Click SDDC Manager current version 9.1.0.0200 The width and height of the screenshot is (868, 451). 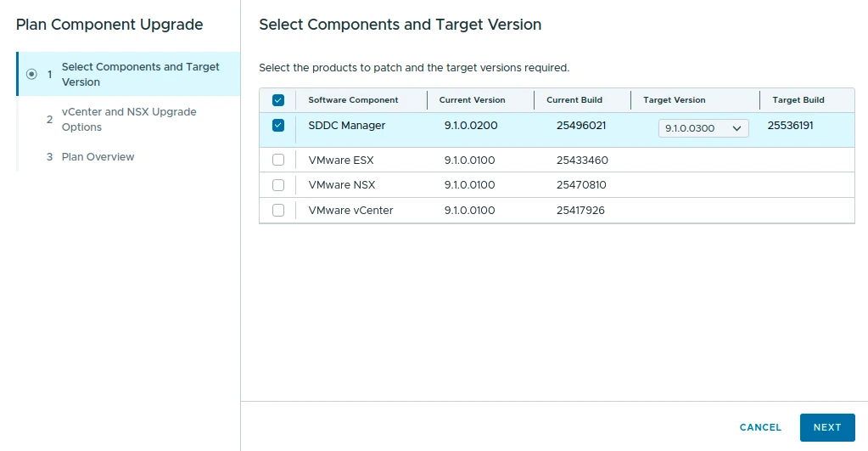point(471,126)
